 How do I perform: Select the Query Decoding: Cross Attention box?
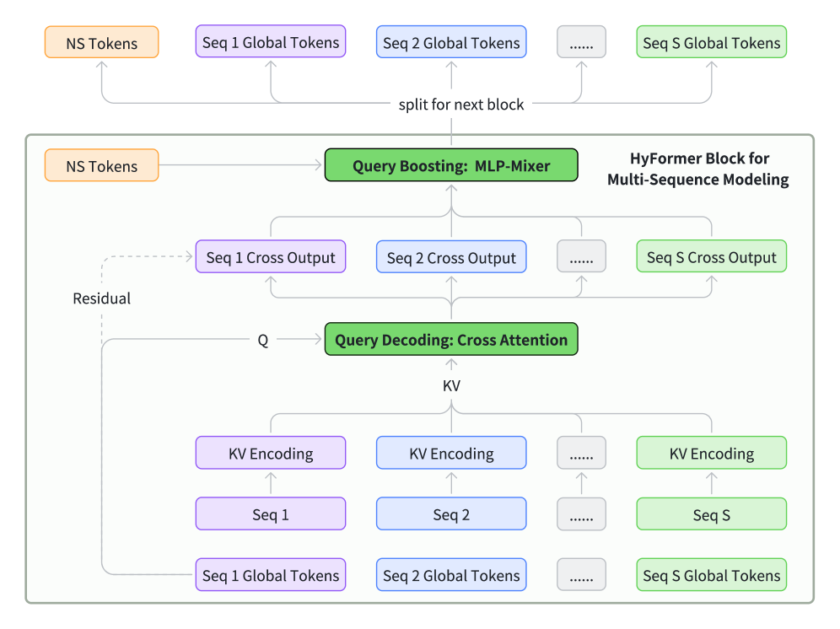[x=451, y=340]
